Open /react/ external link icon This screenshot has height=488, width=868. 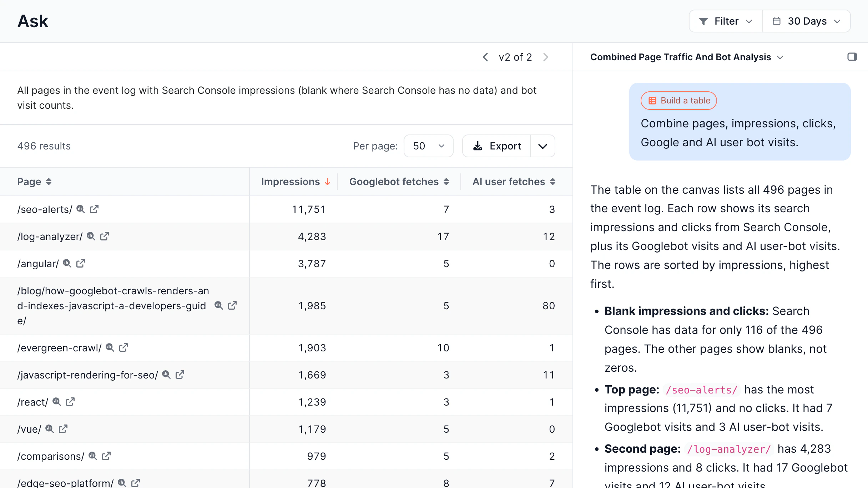pos(70,402)
